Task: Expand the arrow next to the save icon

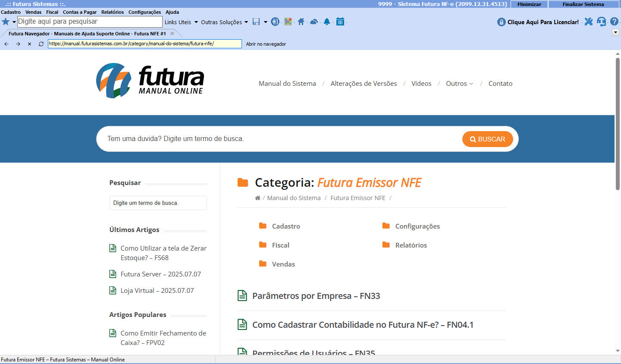Action: 265,22
